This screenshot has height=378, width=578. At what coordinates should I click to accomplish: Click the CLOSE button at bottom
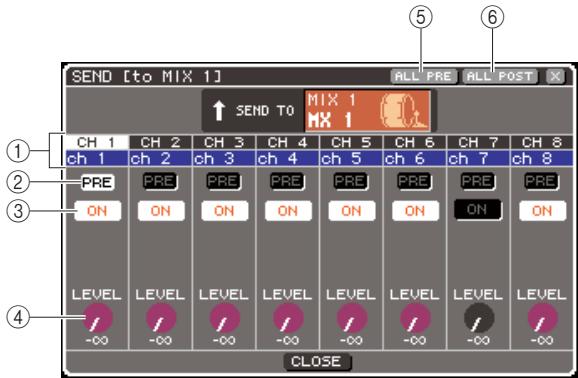point(317,361)
